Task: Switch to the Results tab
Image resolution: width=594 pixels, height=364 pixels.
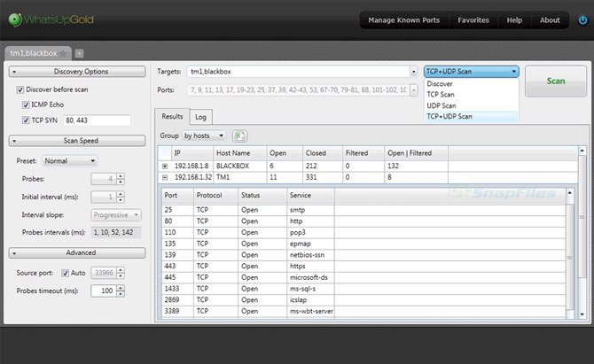Action: pyautogui.click(x=172, y=117)
